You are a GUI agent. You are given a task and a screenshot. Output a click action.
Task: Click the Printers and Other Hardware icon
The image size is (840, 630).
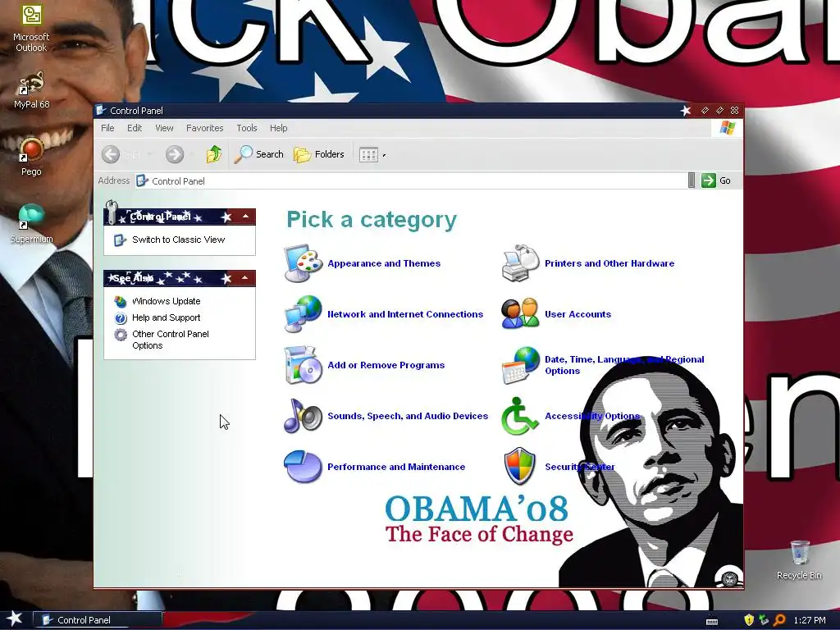[520, 263]
